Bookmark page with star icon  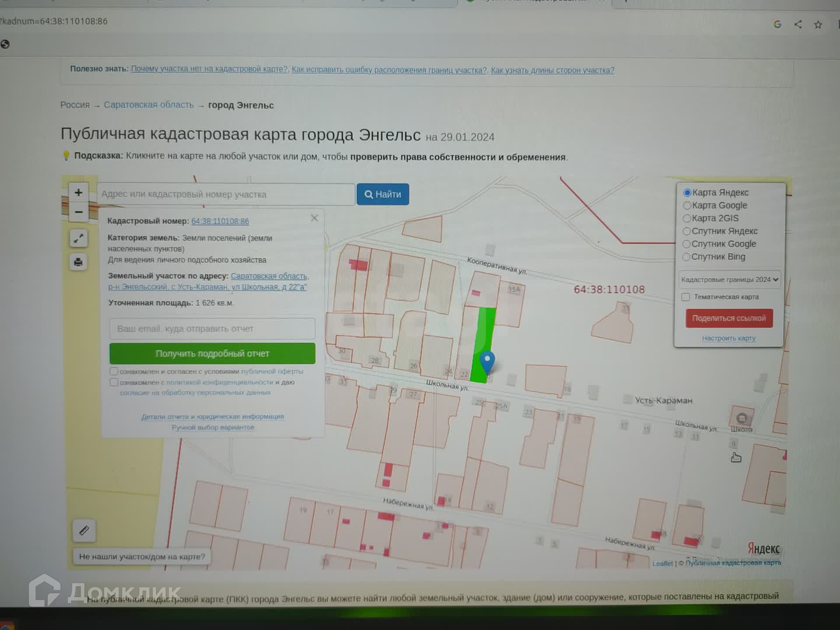tap(818, 25)
